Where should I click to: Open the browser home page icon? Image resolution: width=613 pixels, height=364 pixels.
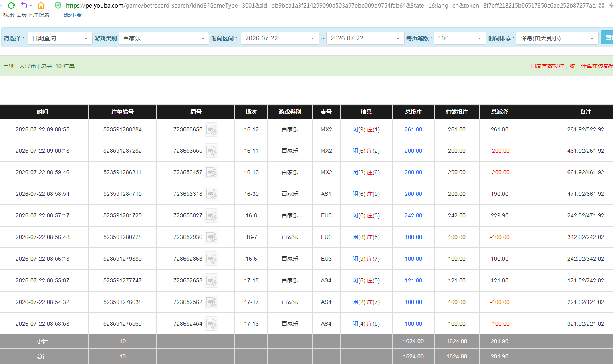(41, 5)
